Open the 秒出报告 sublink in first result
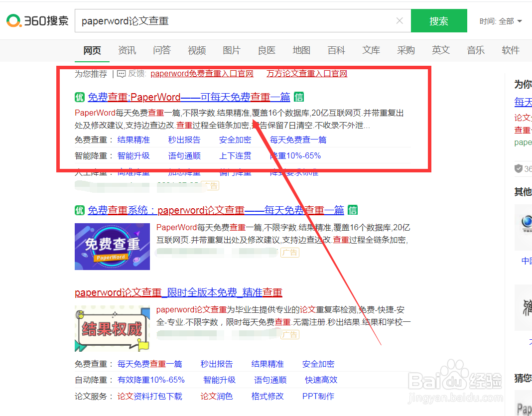532x416 pixels. [184, 140]
